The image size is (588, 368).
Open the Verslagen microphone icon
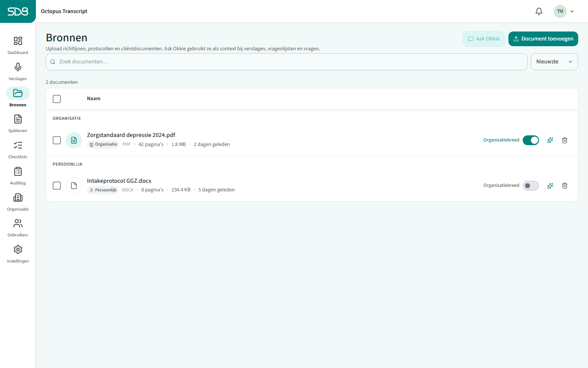tap(18, 67)
